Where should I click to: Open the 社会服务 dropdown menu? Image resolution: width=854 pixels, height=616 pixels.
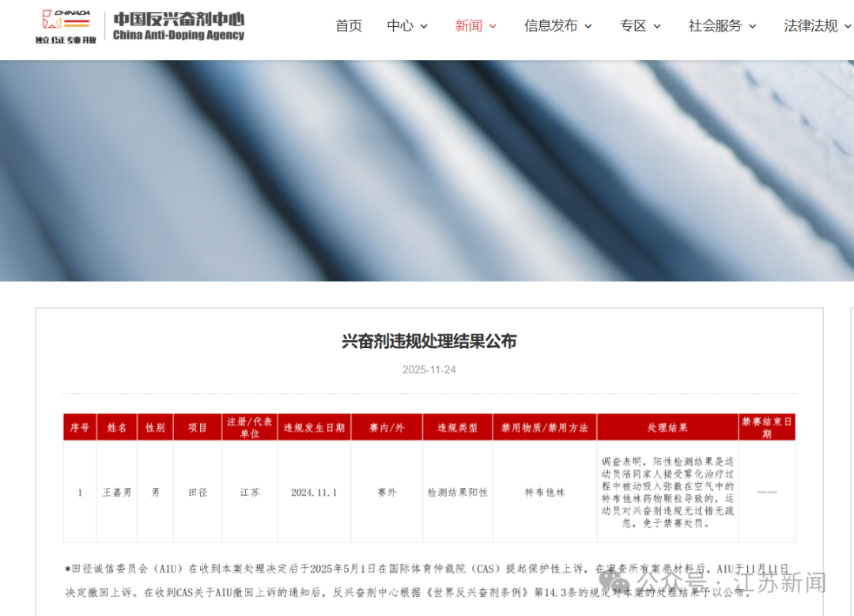pyautogui.click(x=716, y=25)
